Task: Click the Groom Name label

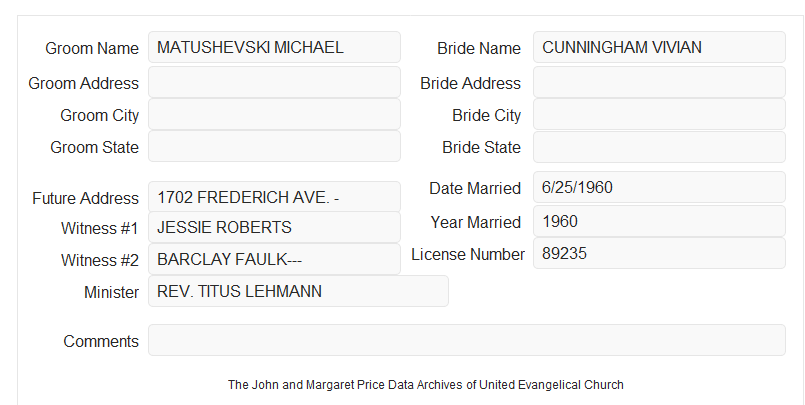Action: coord(92,48)
